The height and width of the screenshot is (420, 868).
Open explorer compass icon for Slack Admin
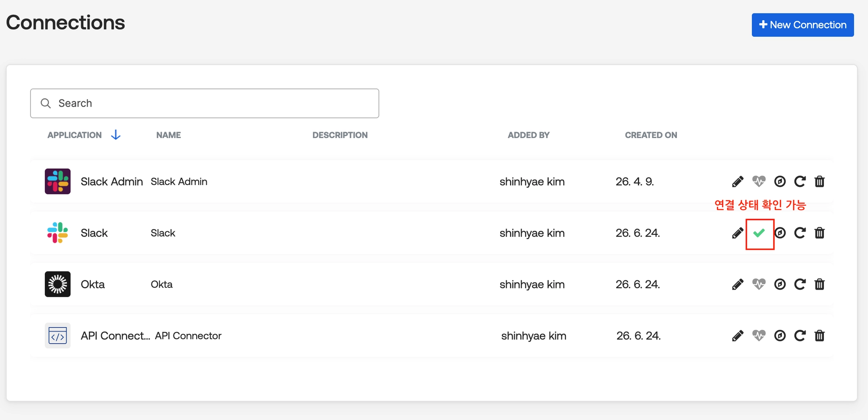(x=780, y=182)
